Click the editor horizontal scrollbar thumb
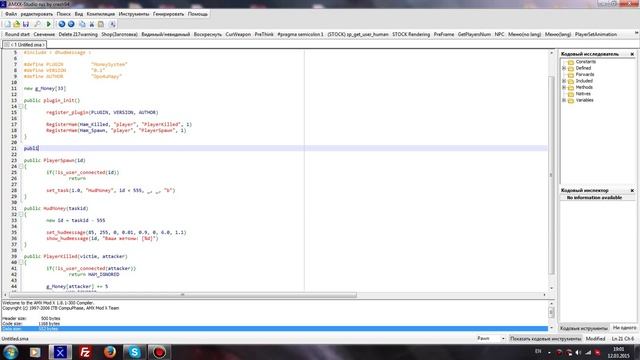This screenshot has width=640, height=360. point(182,294)
